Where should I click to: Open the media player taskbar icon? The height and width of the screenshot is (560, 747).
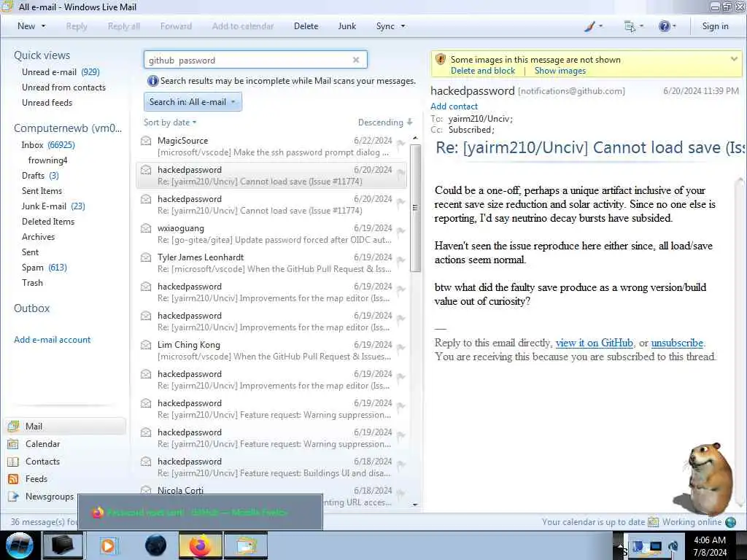click(109, 545)
